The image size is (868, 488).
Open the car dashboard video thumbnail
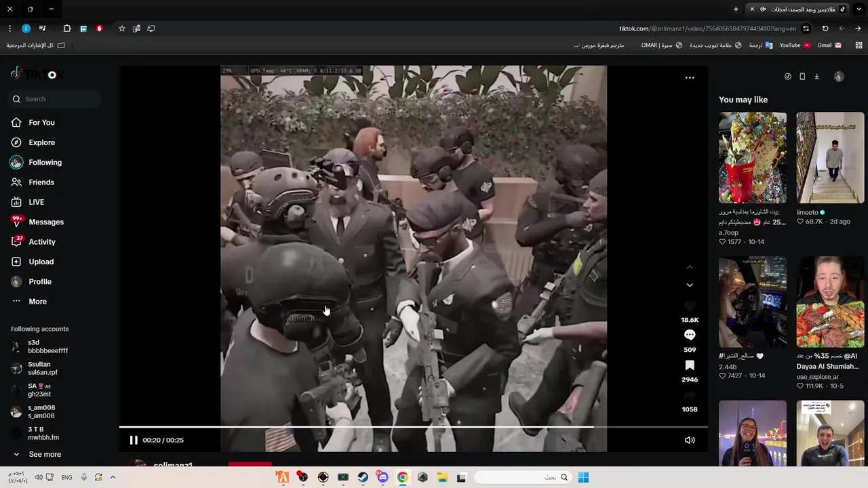tap(753, 302)
